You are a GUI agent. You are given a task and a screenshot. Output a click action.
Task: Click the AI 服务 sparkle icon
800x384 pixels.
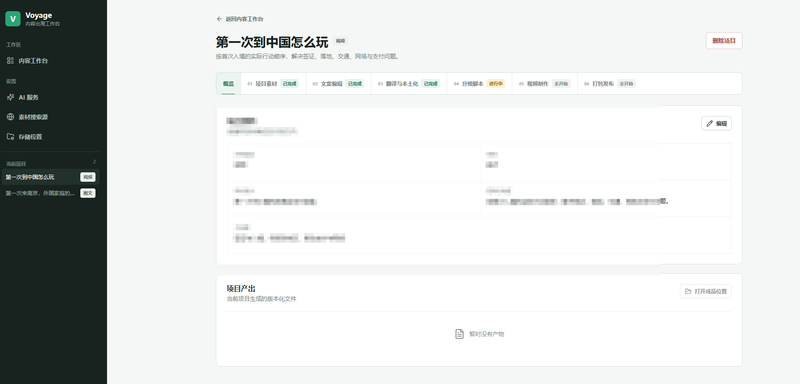(x=10, y=97)
